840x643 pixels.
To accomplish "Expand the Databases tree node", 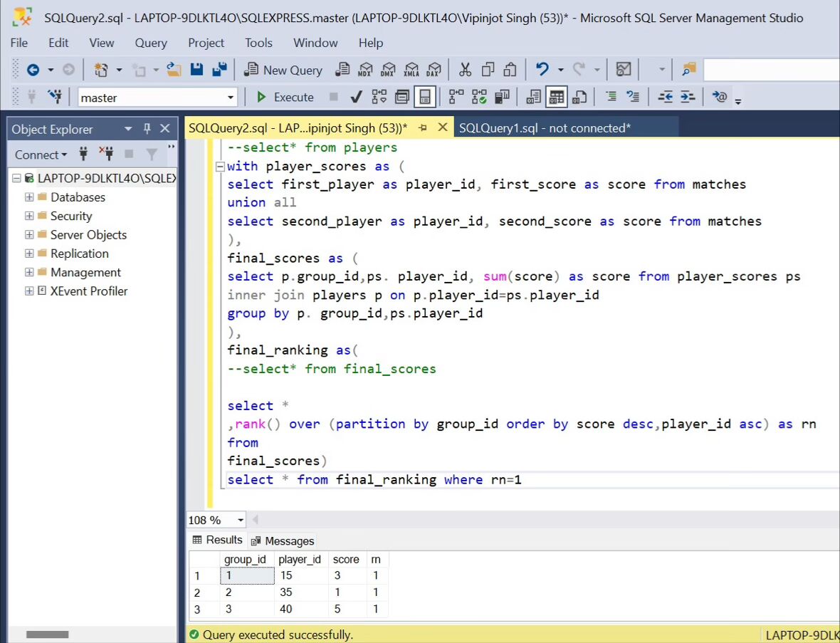I will click(29, 197).
